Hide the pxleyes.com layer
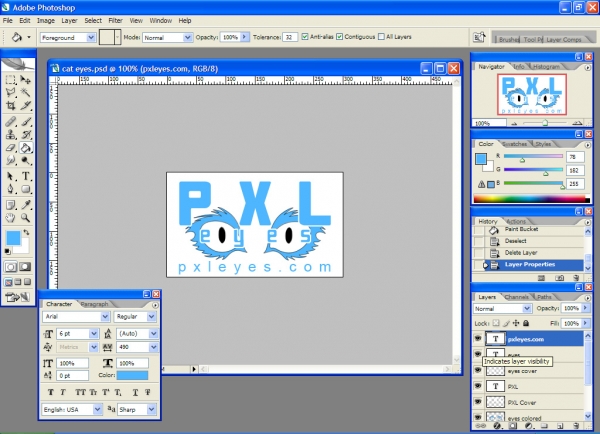Screen dimensions: 600x434 pyautogui.click(x=478, y=339)
